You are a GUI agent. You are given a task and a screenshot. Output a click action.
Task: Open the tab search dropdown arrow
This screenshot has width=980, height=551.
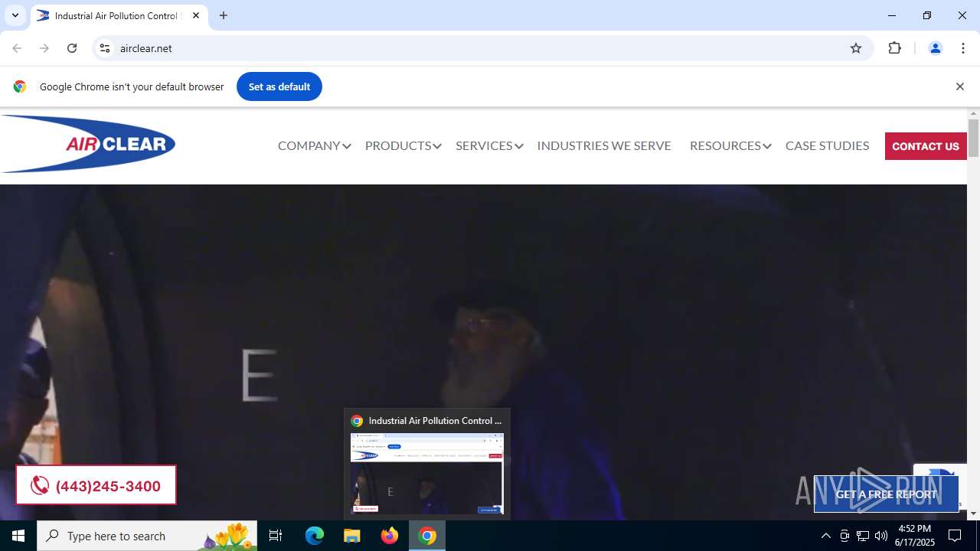(15, 15)
